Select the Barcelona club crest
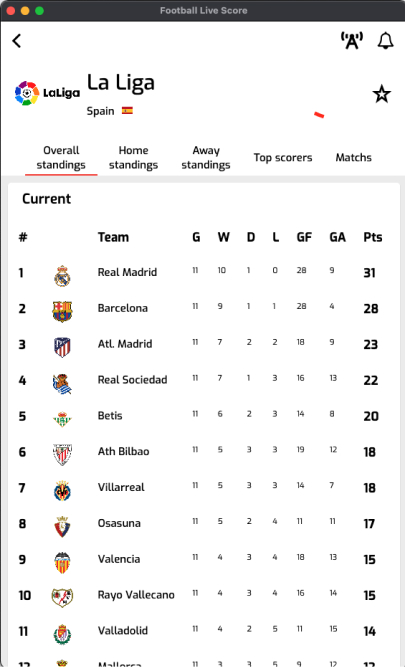This screenshot has width=405, height=667. click(62, 311)
